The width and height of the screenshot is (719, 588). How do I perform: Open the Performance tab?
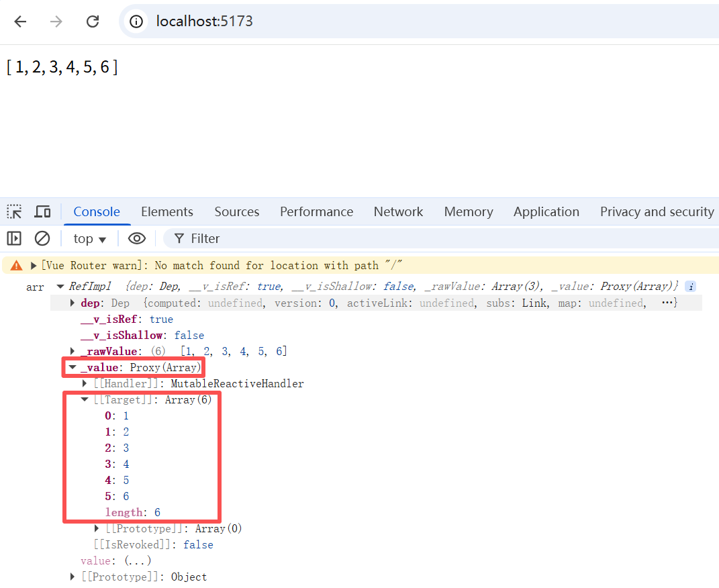click(316, 211)
